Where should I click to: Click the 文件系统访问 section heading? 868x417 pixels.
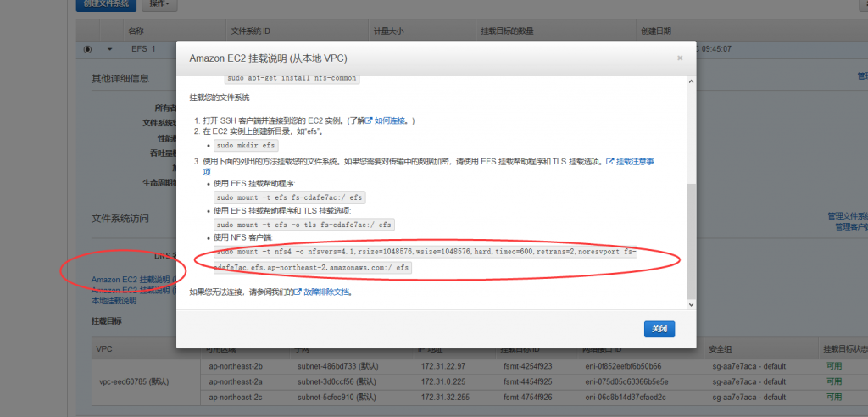pyautogui.click(x=120, y=218)
